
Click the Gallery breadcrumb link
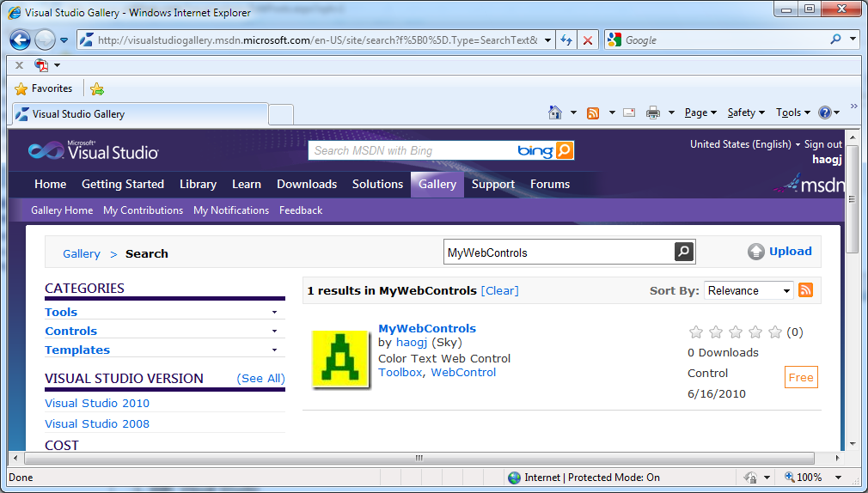82,254
